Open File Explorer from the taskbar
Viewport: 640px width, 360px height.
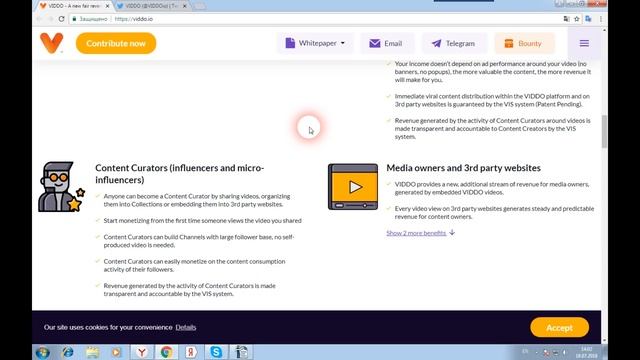(x=93, y=352)
